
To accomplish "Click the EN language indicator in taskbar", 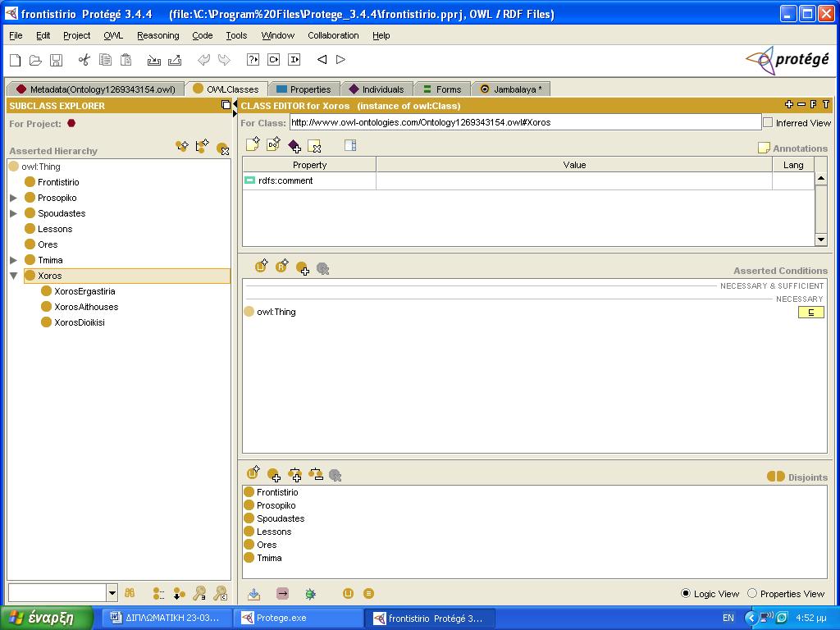I will (x=728, y=618).
